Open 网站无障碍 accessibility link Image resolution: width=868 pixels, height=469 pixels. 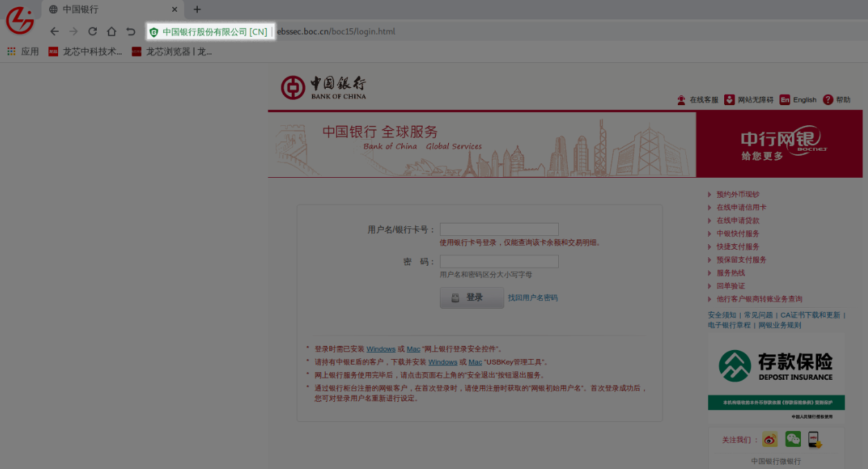pos(749,100)
